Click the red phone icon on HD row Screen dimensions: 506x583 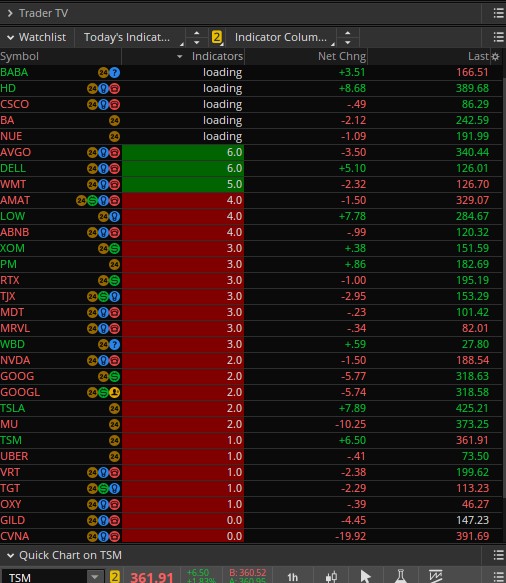115,88
